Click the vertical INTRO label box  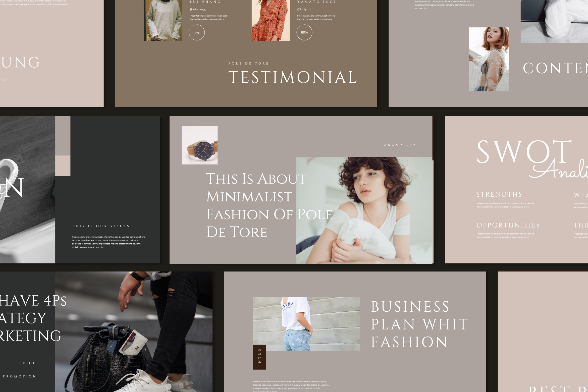pos(259,357)
